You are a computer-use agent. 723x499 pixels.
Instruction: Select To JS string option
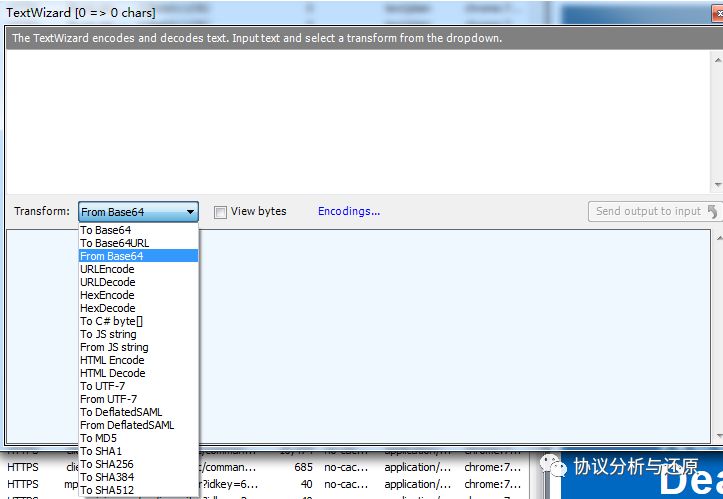pyautogui.click(x=138, y=333)
